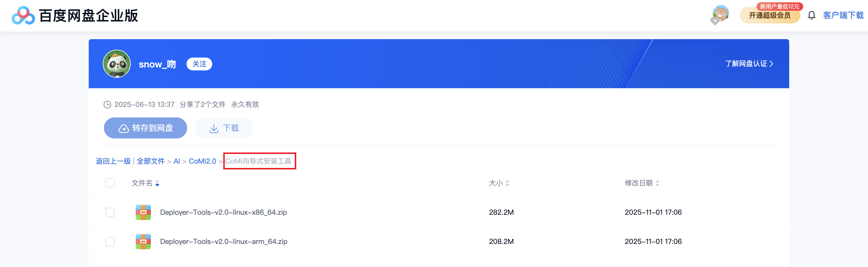Go to 全部文件 in breadcrumb
This screenshot has height=267, width=868.
[x=151, y=161]
